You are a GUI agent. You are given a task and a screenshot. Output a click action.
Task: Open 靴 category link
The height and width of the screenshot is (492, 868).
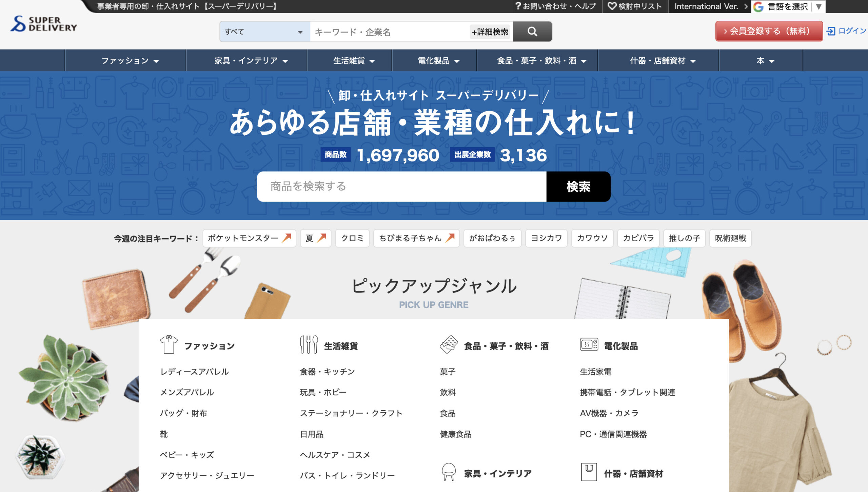(x=164, y=434)
